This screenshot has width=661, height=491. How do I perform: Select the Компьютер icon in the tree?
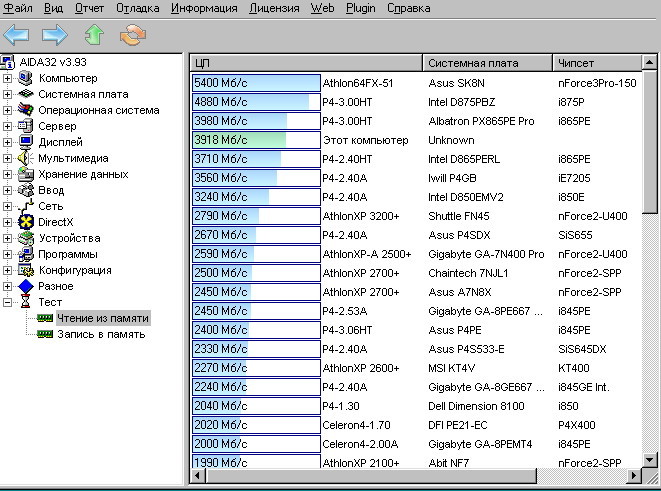tap(27, 78)
